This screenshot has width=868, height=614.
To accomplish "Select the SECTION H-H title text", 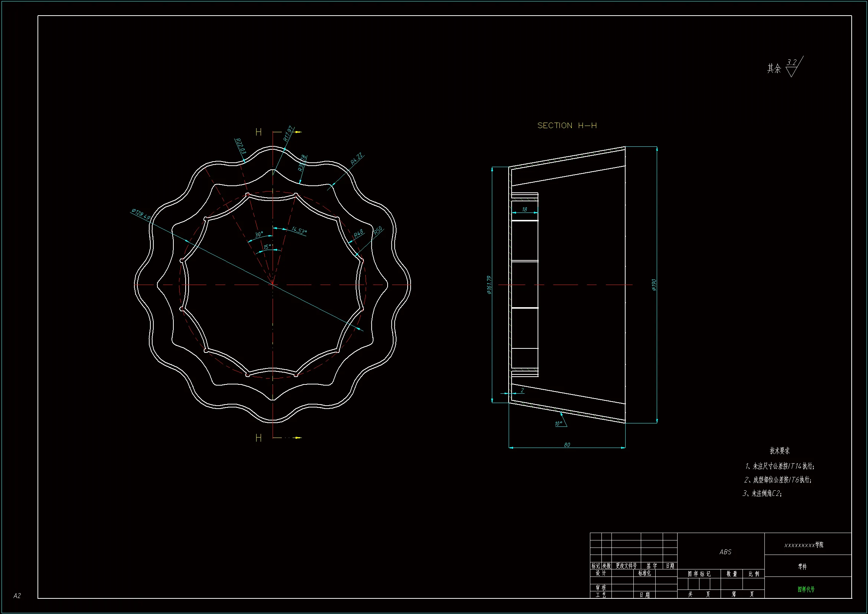I will (567, 126).
